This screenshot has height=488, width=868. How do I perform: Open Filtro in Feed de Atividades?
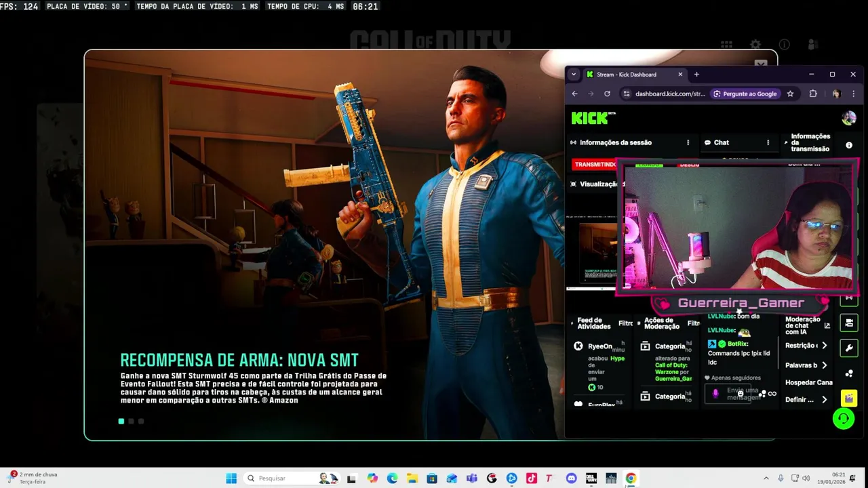[625, 323]
